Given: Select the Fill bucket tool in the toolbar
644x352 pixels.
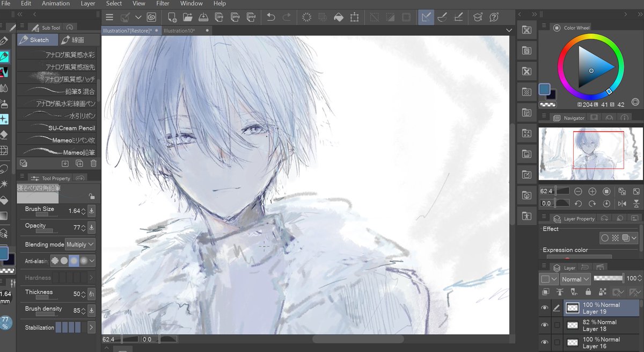Looking at the screenshot, I should coord(4,200).
